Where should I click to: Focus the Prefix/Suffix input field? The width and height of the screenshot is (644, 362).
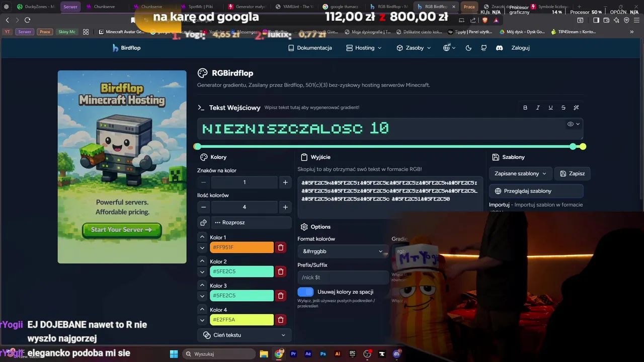coord(343,278)
